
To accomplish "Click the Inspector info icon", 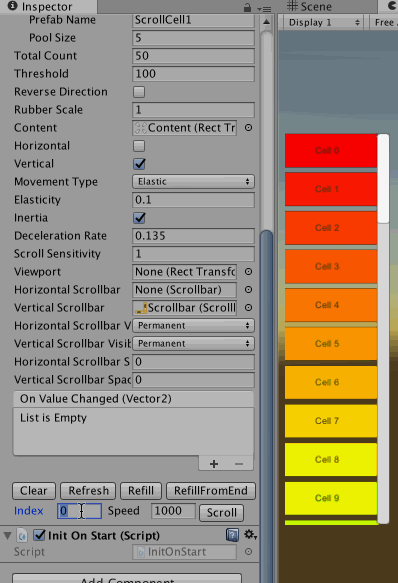I will pos(12,6).
